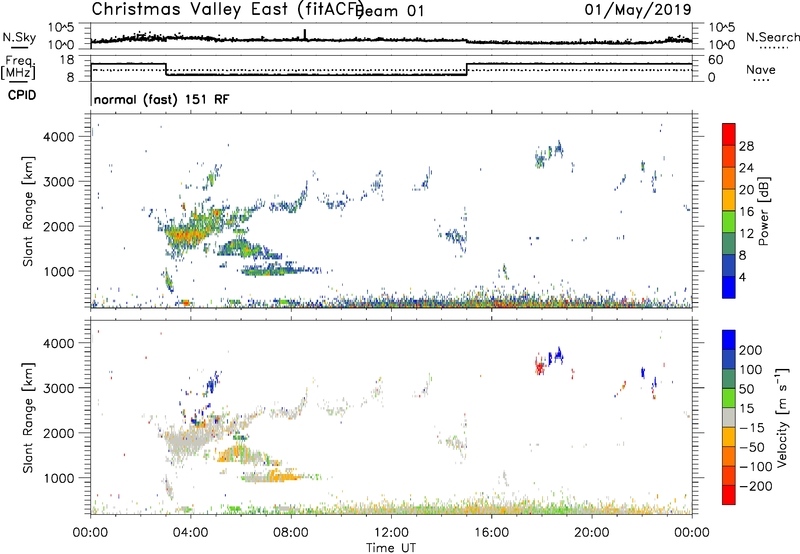
Task: Click the 'Nave' legend label
Action: click(760, 69)
